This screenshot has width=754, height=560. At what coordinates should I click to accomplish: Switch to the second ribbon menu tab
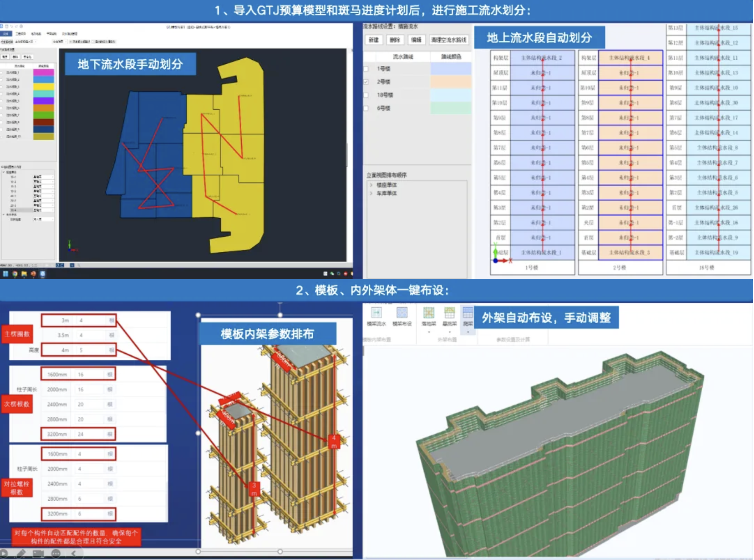point(21,34)
